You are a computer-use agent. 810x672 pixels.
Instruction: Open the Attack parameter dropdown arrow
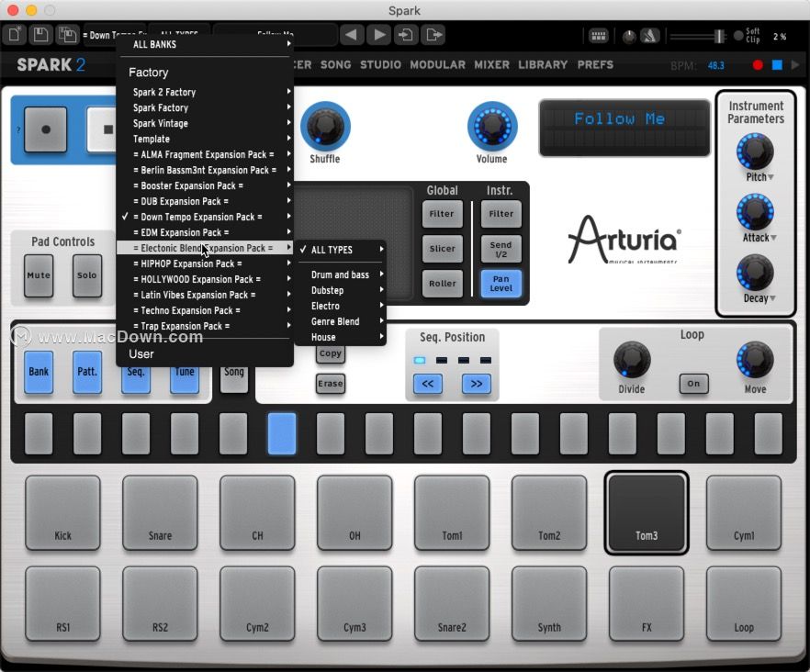(x=773, y=238)
